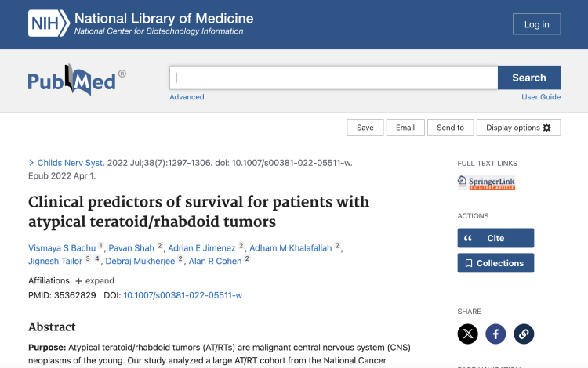Click the Log in button
Image resolution: width=588 pixels, height=368 pixels.
point(536,24)
